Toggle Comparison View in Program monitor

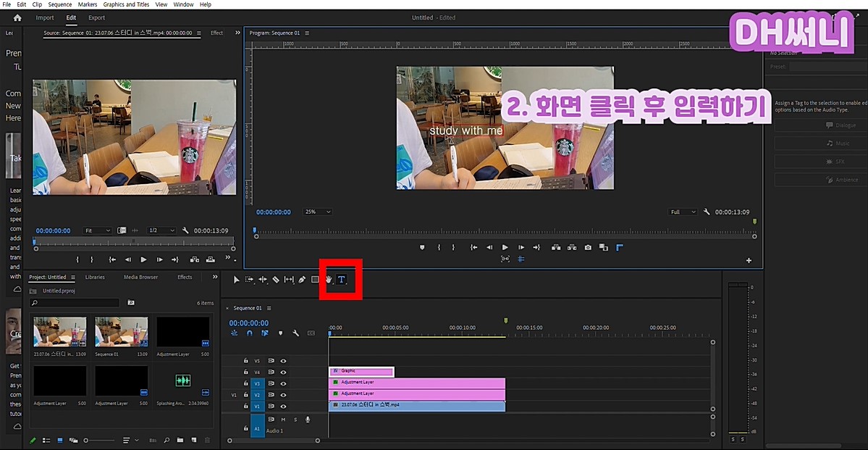[603, 247]
